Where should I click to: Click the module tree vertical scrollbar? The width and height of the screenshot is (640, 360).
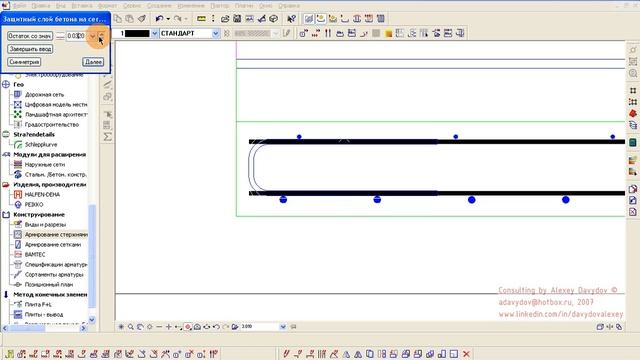click(x=92, y=255)
